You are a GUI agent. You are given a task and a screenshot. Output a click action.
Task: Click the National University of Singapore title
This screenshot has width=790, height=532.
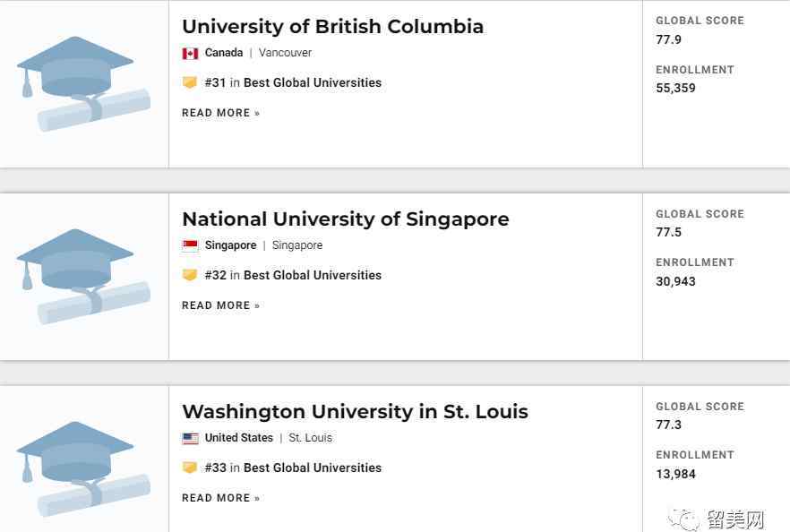[346, 219]
